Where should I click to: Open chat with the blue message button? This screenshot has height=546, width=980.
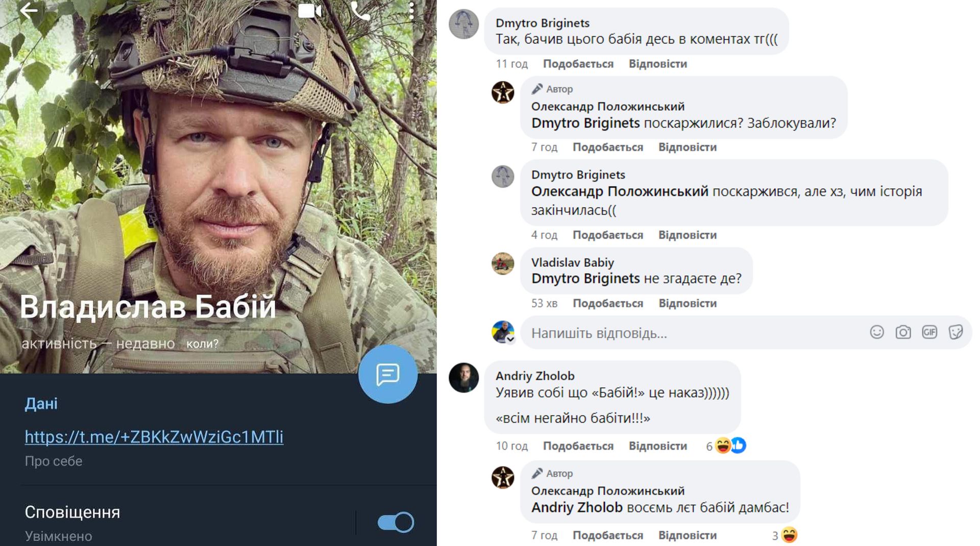(x=388, y=375)
